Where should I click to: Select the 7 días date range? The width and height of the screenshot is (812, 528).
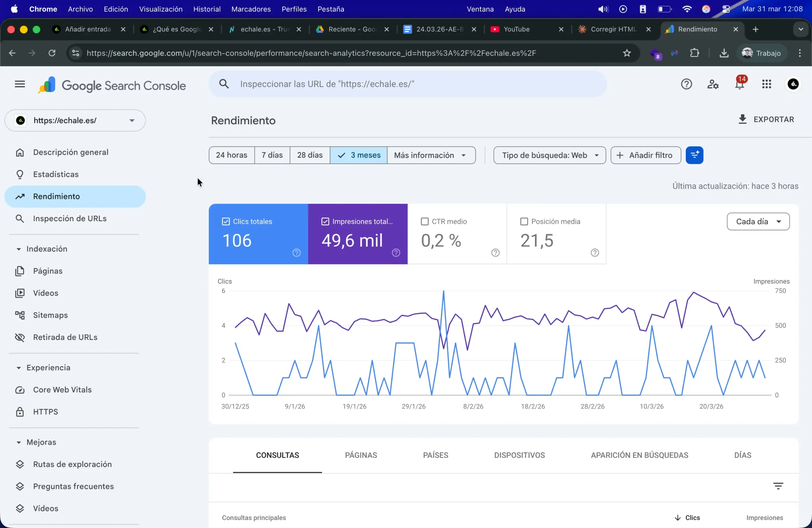point(272,155)
